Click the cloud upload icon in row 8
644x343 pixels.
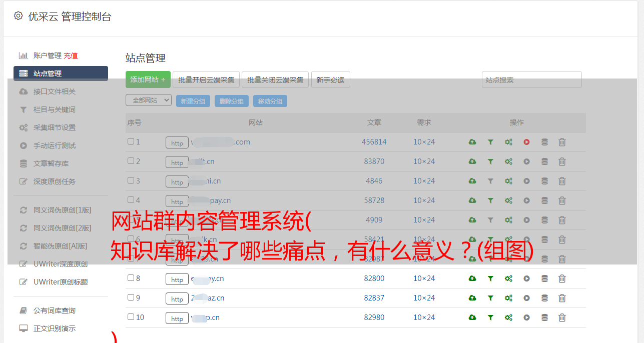pos(472,278)
